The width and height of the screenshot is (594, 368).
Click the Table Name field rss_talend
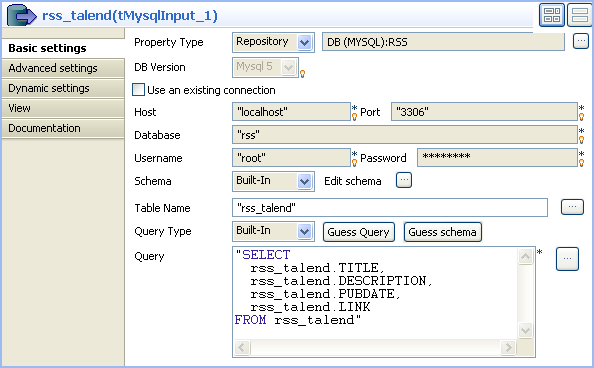tap(390, 208)
